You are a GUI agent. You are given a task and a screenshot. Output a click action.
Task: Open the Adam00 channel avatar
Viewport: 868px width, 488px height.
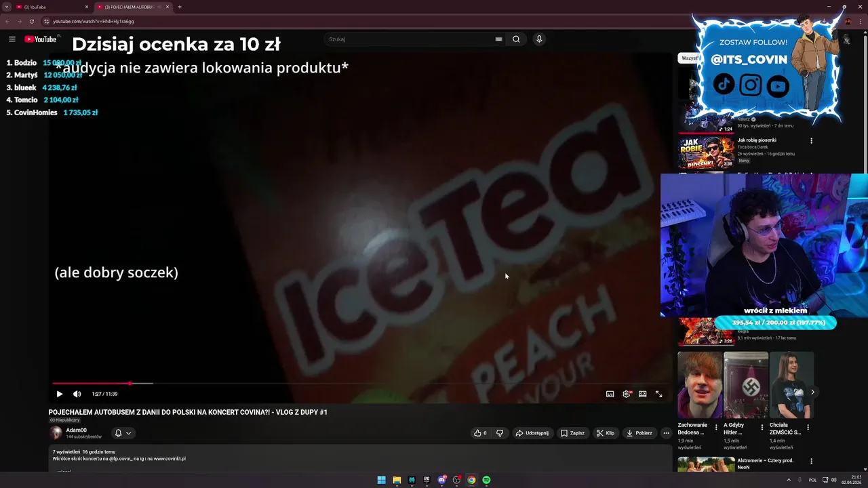click(x=56, y=433)
